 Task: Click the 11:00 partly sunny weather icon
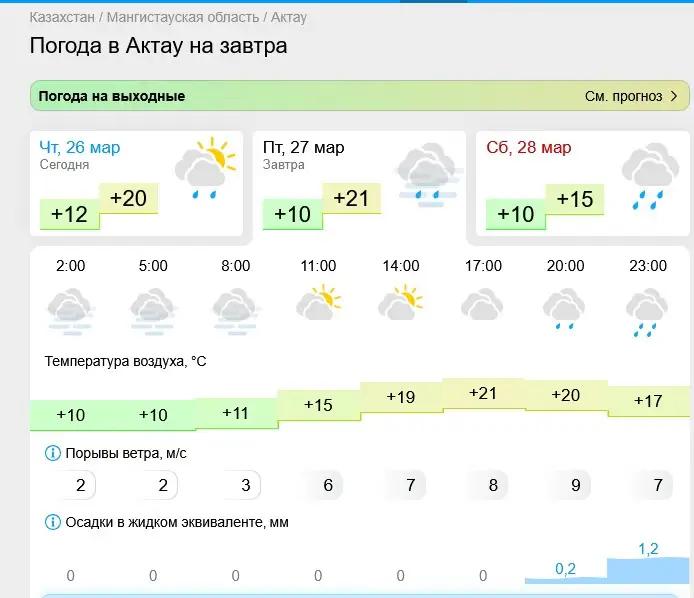coord(318,302)
